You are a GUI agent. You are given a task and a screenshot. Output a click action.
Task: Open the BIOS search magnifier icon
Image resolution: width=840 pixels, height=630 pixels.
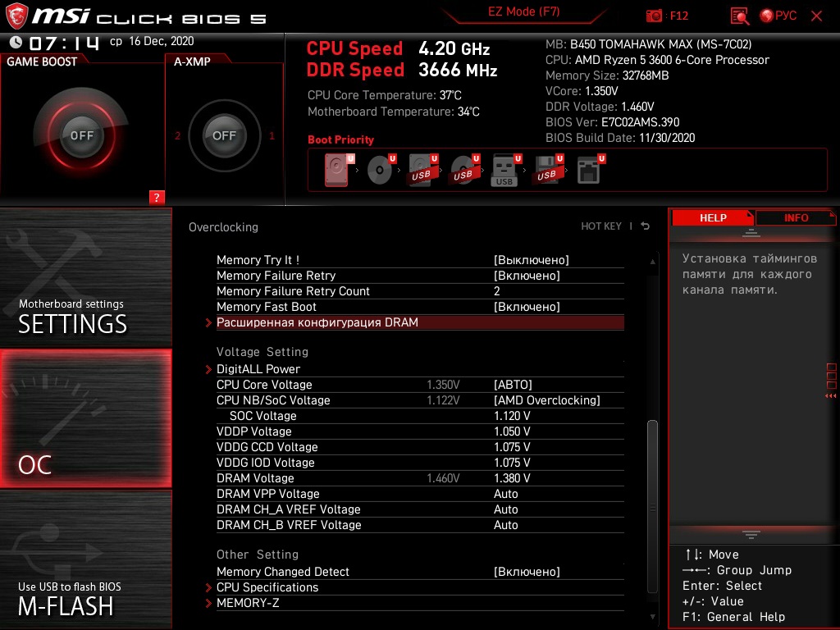(x=740, y=16)
